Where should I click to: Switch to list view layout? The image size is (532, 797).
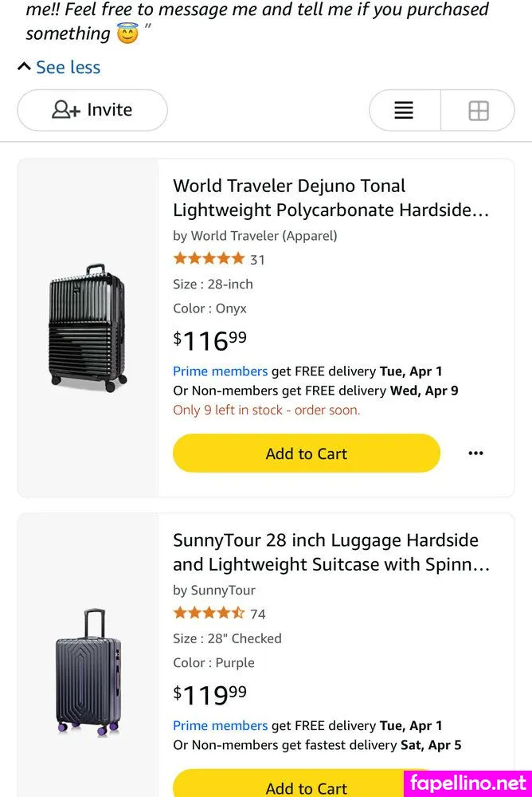click(404, 110)
